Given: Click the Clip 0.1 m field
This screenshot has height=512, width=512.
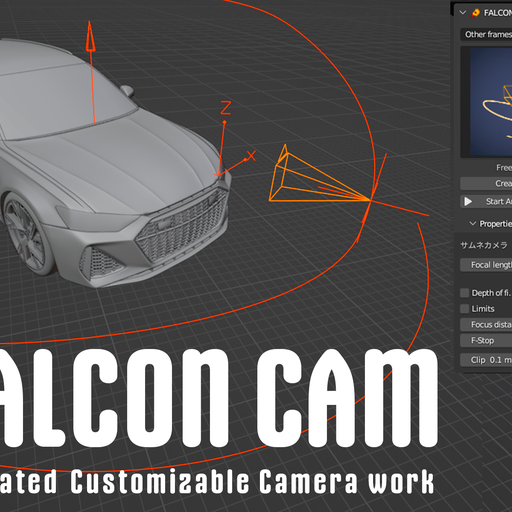Looking at the screenshot, I should pyautogui.click(x=486, y=360).
